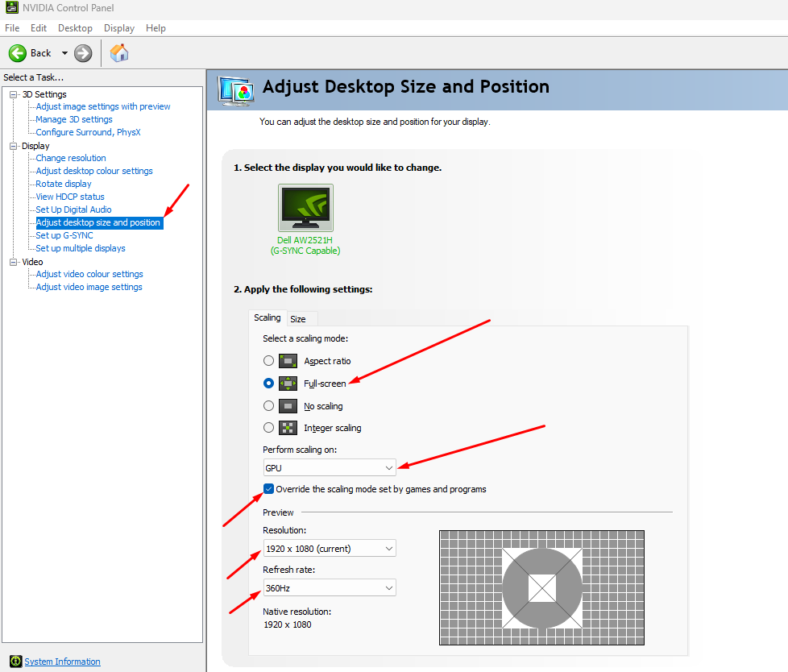Open the Display menu

point(119,28)
